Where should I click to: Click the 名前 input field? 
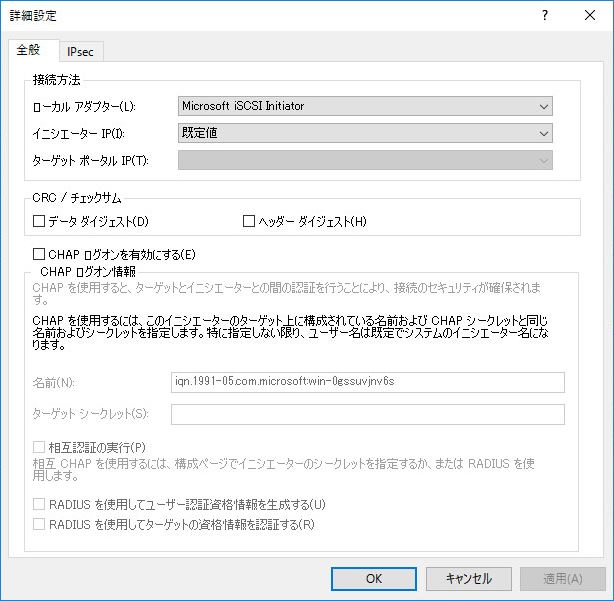pyautogui.click(x=368, y=382)
